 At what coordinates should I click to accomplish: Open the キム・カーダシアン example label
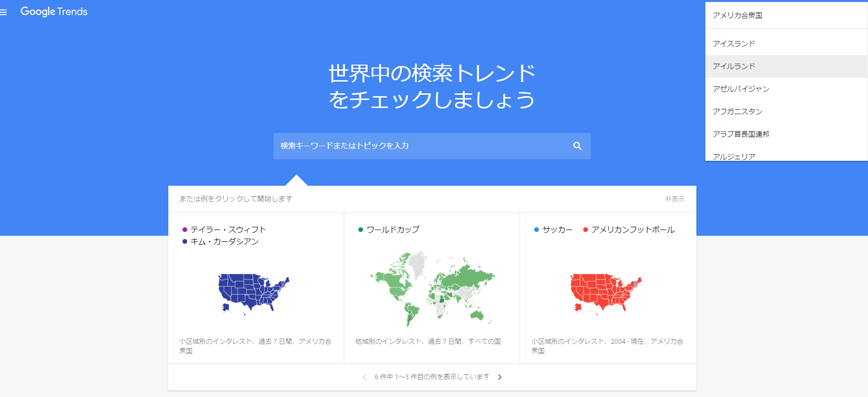(224, 241)
